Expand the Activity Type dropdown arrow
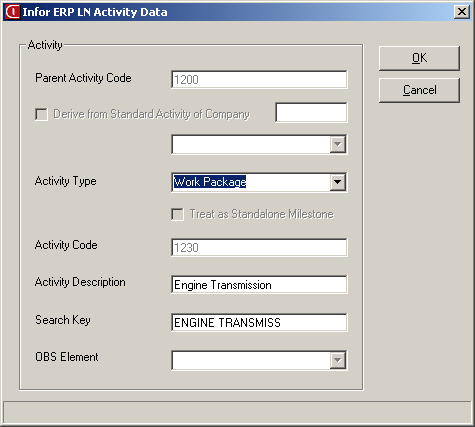 [338, 182]
